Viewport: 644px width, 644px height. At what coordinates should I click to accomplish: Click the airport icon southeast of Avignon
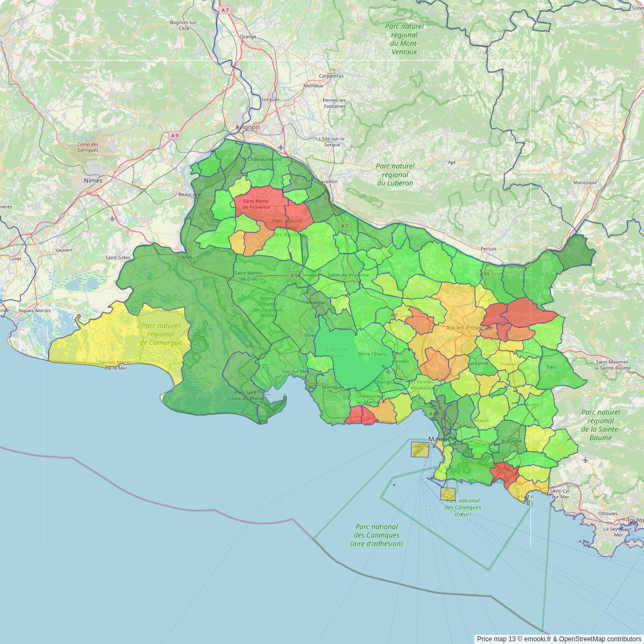(x=281, y=147)
